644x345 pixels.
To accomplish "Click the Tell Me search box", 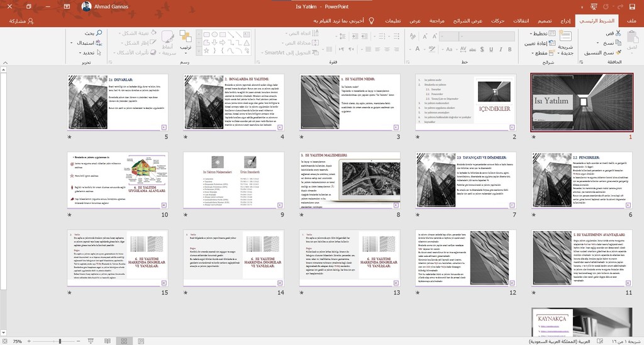I will (344, 21).
